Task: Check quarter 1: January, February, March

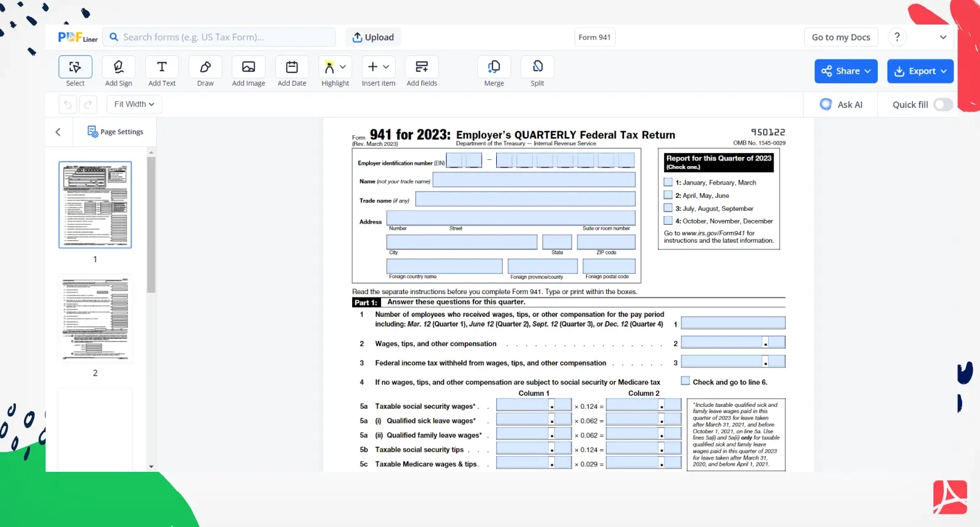Action: tap(668, 182)
